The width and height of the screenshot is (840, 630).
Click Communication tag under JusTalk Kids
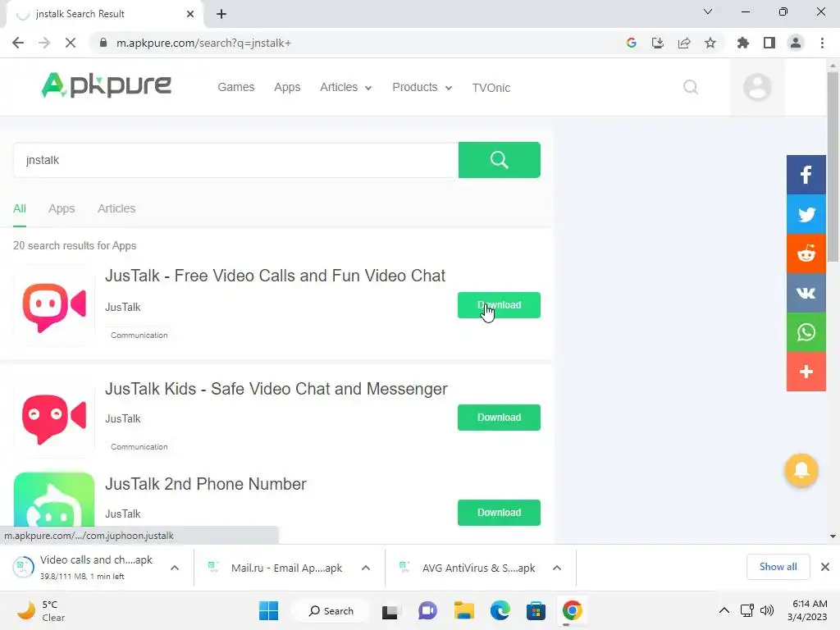pyautogui.click(x=139, y=447)
